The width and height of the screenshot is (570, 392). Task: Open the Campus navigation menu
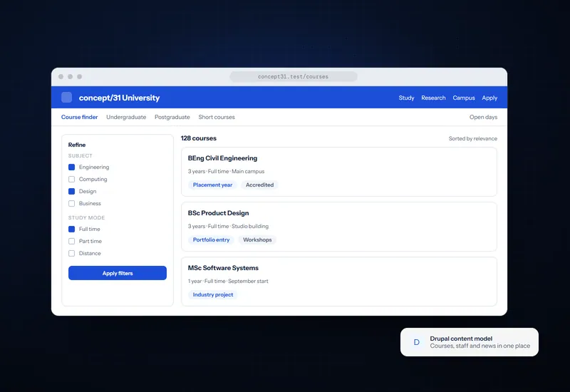pos(464,98)
